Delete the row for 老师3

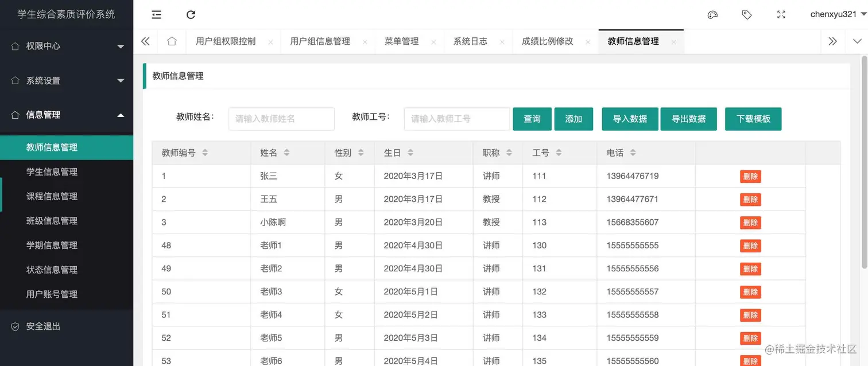(750, 292)
